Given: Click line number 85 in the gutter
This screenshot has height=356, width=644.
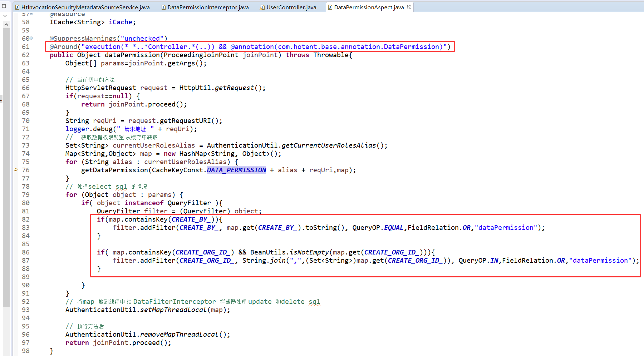Looking at the screenshot, I should tap(26, 244).
